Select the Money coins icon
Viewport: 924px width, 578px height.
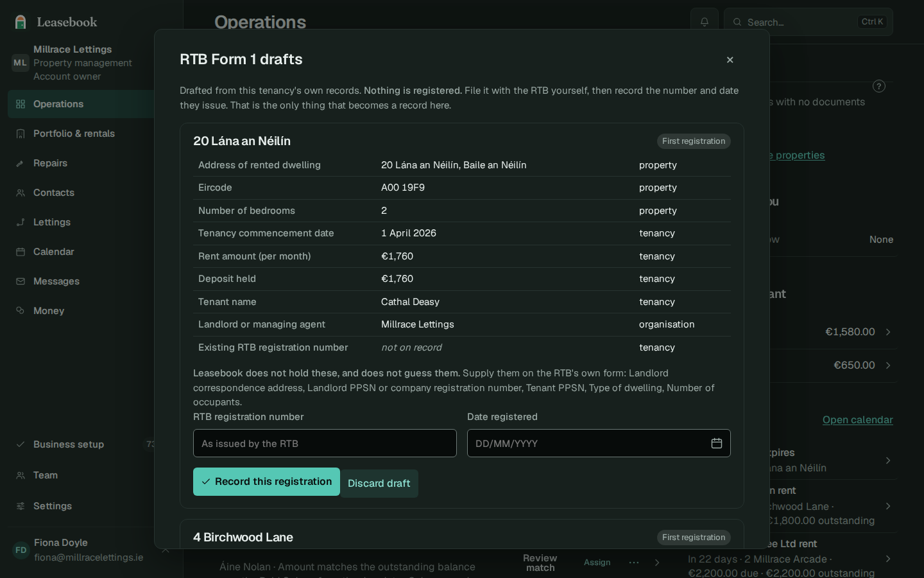(x=21, y=311)
